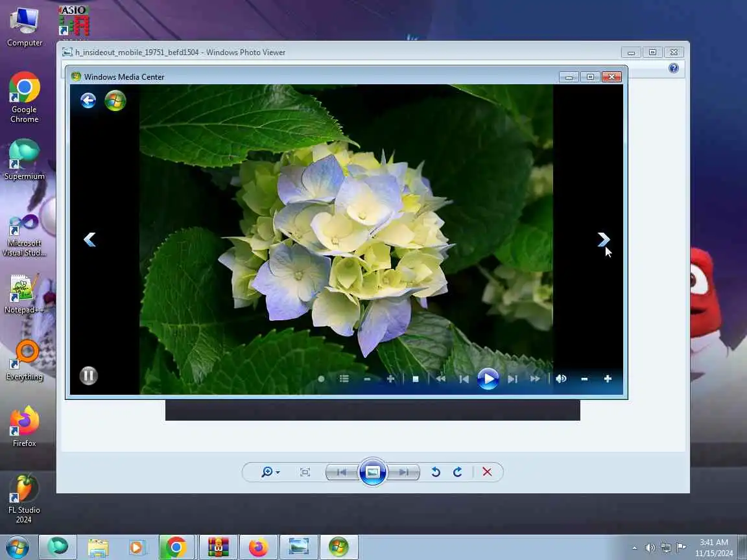Image resolution: width=747 pixels, height=560 pixels.
Task: Open Computer desktop icon
Action: [x=25, y=28]
